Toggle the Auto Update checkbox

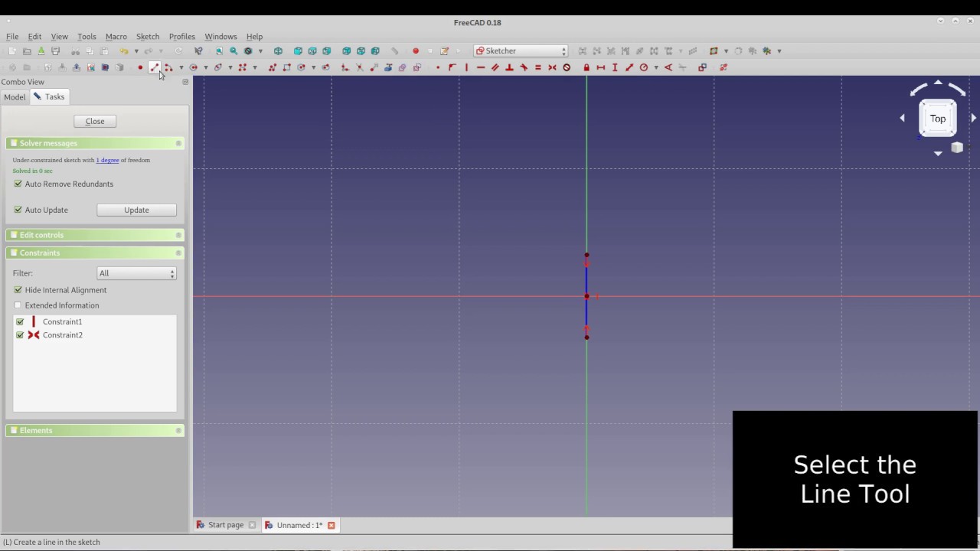coord(18,210)
